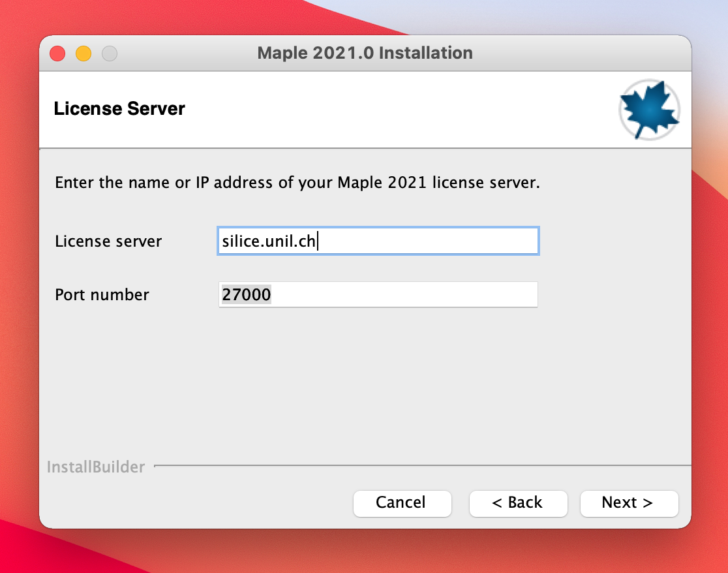This screenshot has height=573, width=728.
Task: Go to previous step with Back
Action: point(518,503)
